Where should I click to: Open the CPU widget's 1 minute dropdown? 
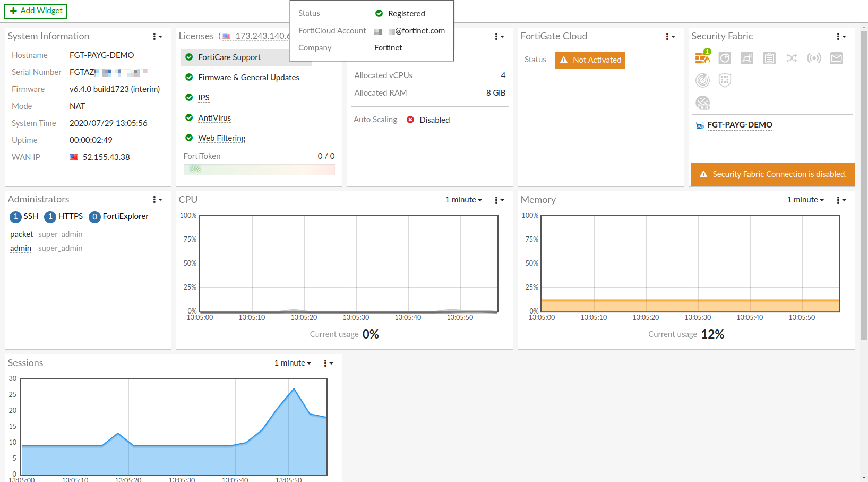(x=463, y=200)
